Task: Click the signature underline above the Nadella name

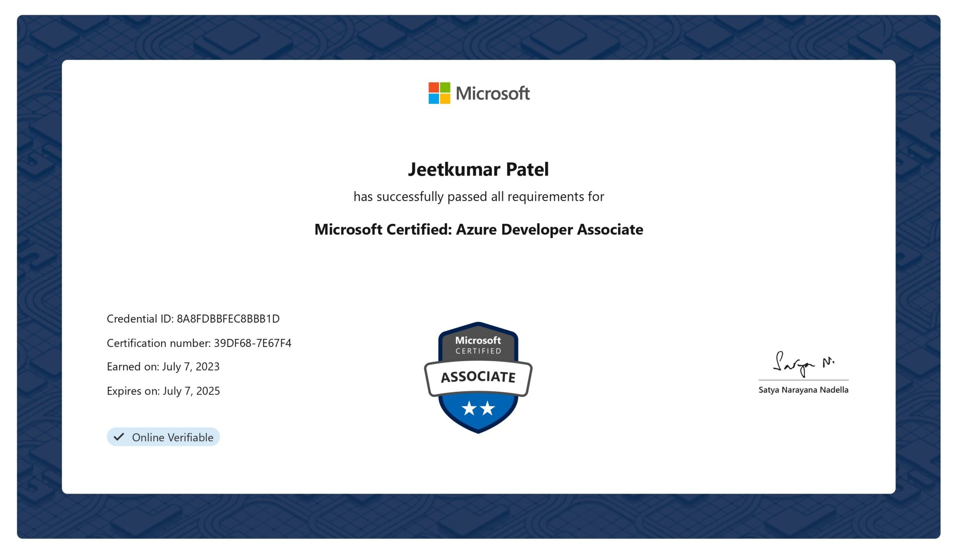Action: click(803, 380)
